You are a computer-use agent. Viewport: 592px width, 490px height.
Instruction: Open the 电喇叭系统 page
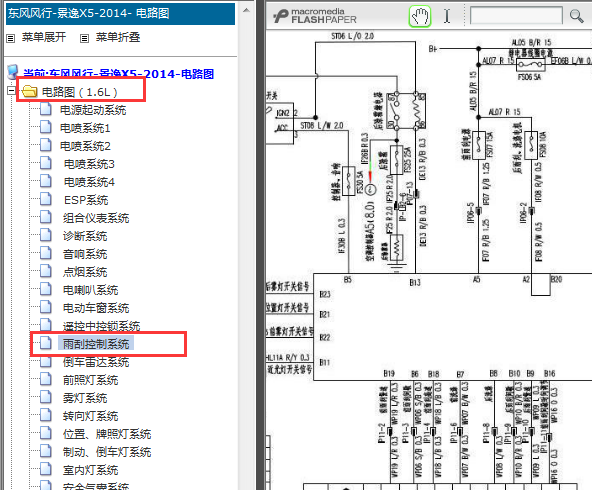tap(91, 290)
